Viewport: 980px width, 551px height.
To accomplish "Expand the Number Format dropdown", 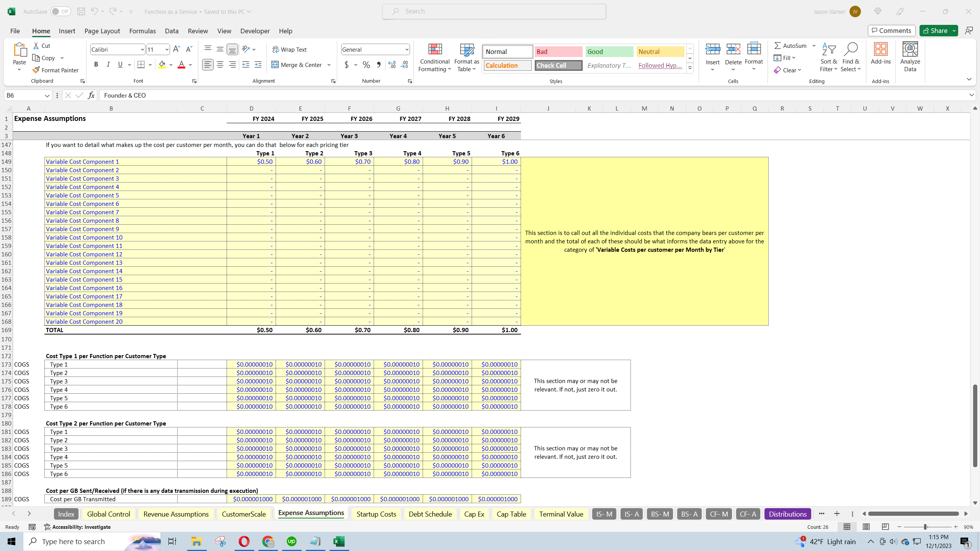I will click(x=407, y=49).
